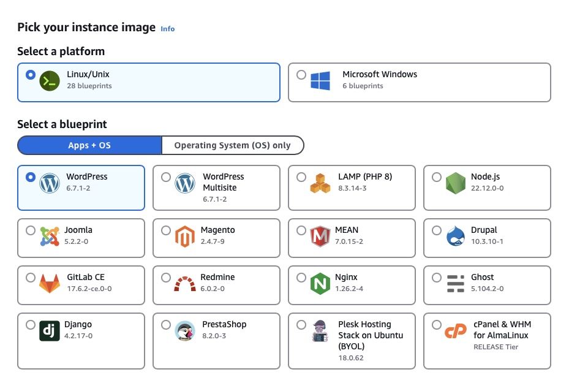
Task: Choose the GitLab CE radio button
Action: pos(31,278)
